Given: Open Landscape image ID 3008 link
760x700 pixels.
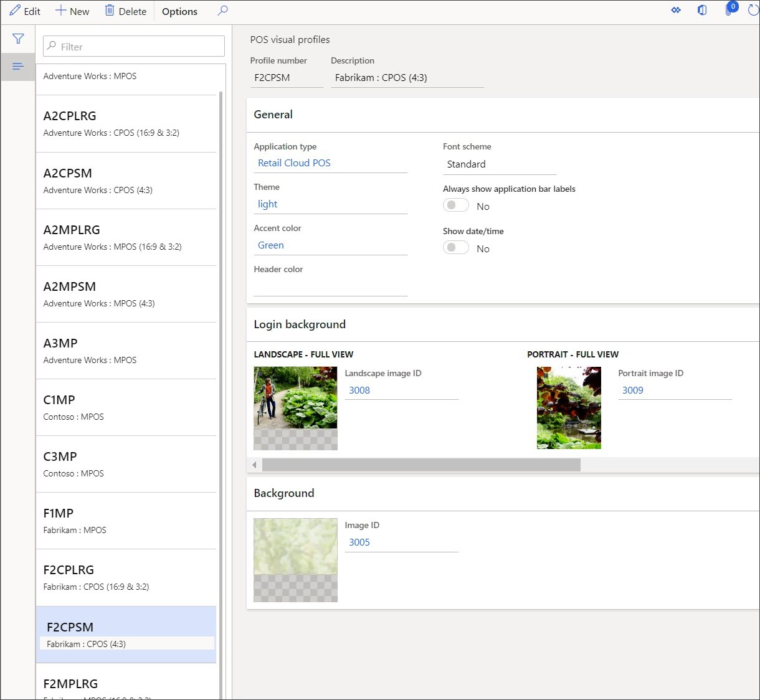Looking at the screenshot, I should [359, 390].
